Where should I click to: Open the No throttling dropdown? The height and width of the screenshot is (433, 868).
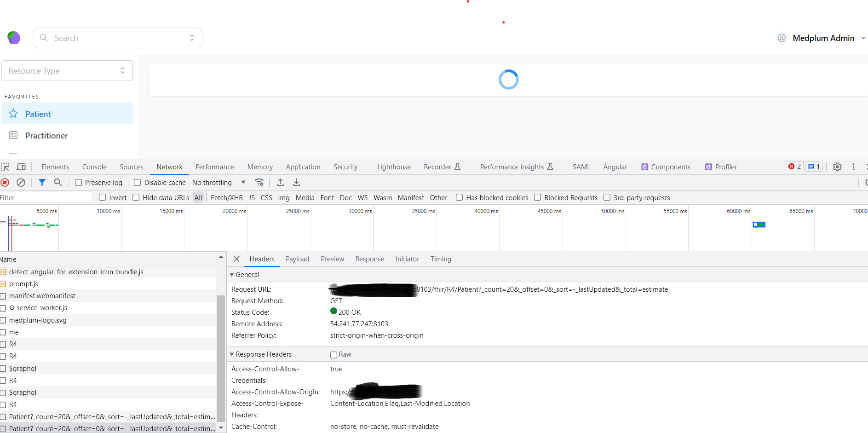(218, 182)
